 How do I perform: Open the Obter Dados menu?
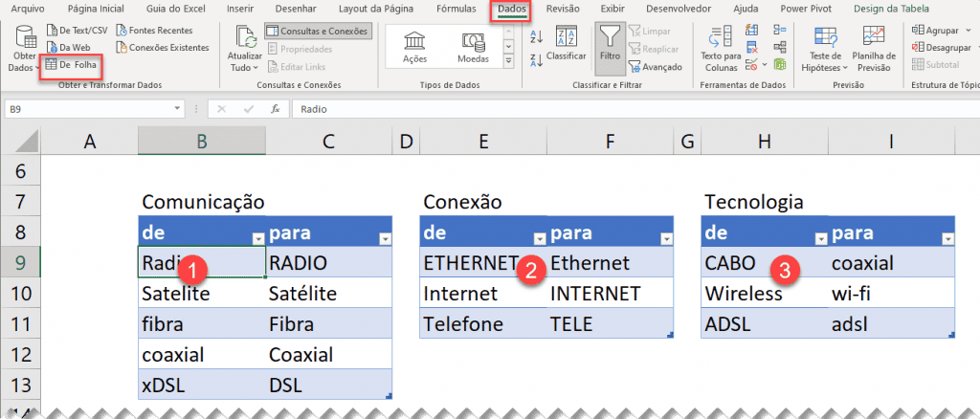pos(25,49)
